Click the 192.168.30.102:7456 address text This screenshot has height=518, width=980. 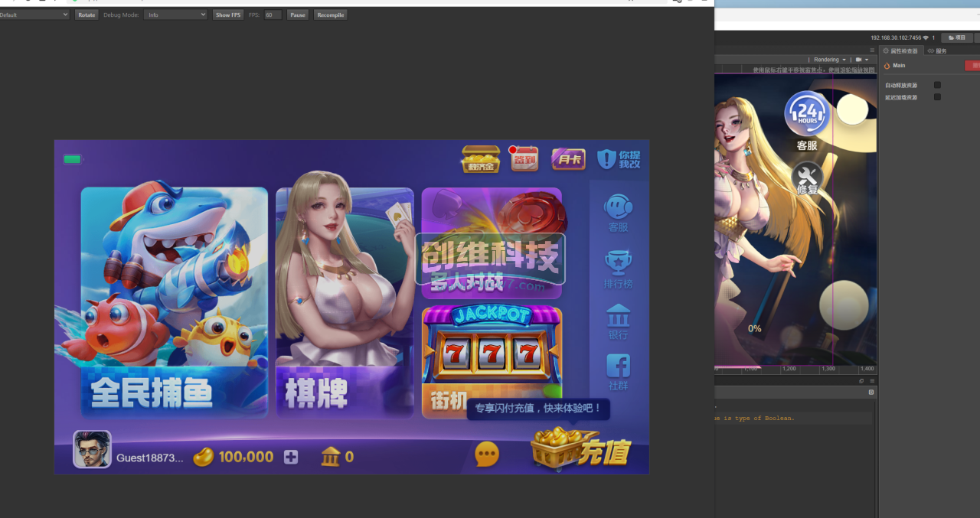pos(896,37)
